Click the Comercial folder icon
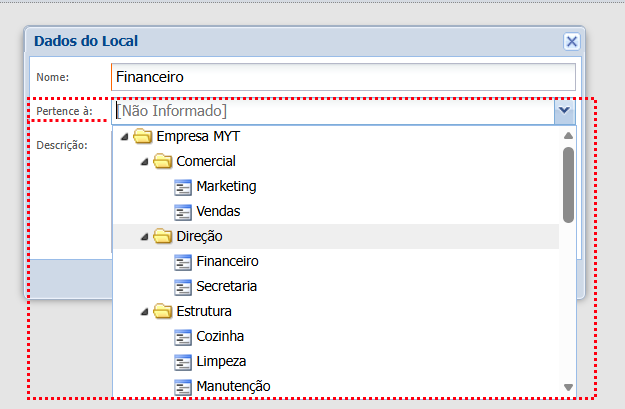This screenshot has height=409, width=625. tap(162, 161)
